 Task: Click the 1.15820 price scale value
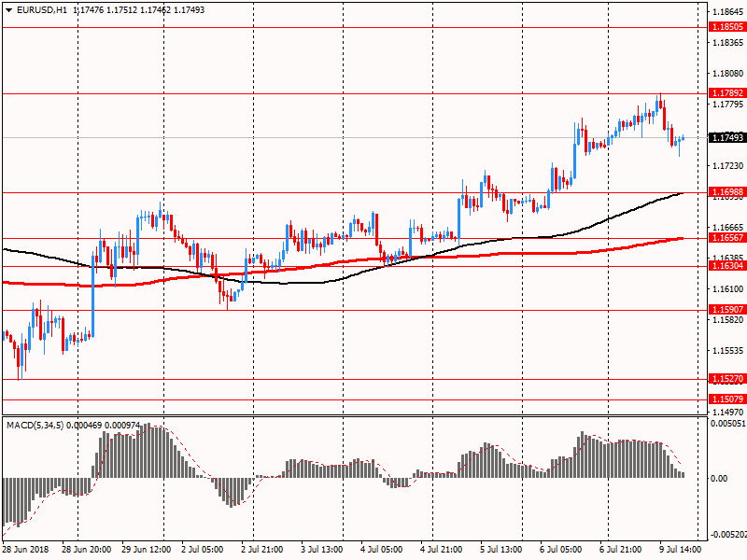(727, 319)
